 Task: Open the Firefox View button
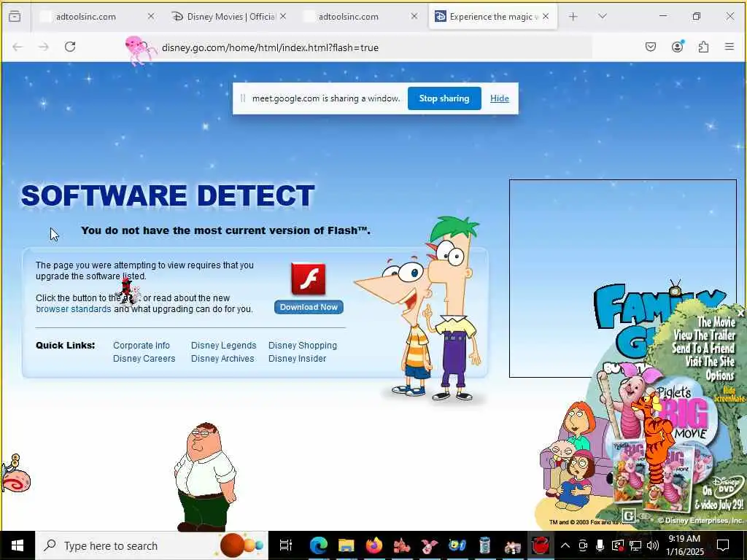coord(15,17)
